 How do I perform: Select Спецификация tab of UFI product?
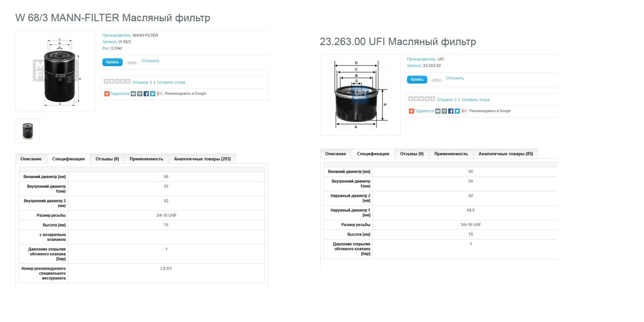373,154
